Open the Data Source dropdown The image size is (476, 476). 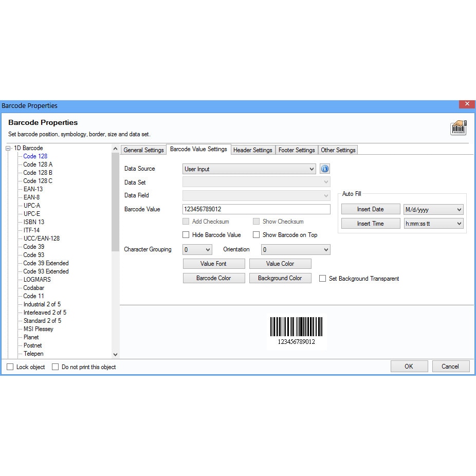[x=312, y=169]
